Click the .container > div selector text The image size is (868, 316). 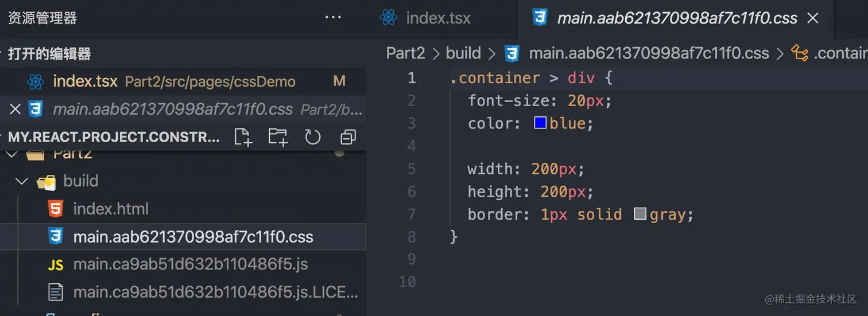(x=524, y=77)
